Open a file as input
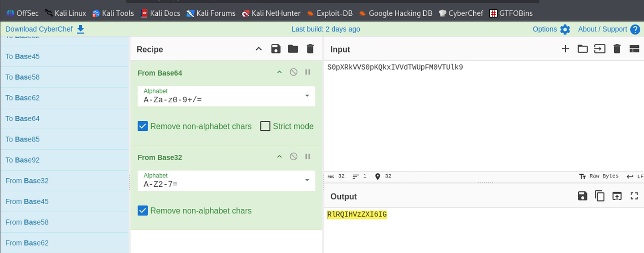This screenshot has width=644, height=253. tap(600, 49)
